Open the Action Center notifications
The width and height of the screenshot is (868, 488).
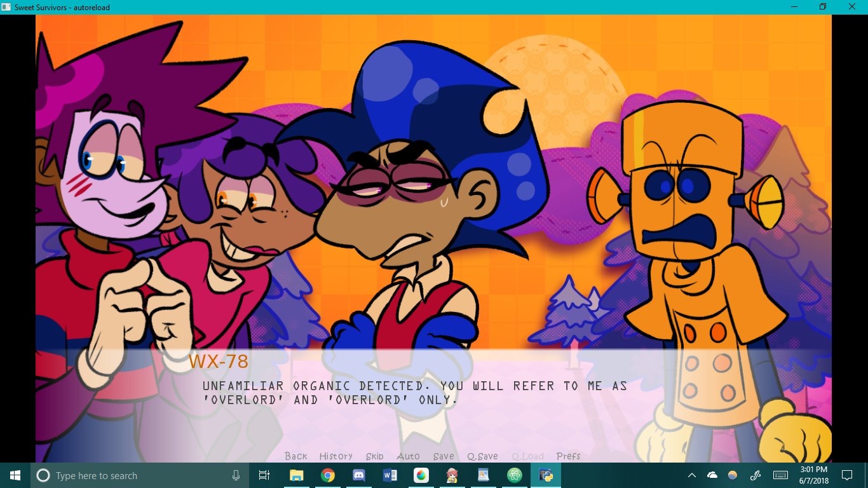click(847, 475)
